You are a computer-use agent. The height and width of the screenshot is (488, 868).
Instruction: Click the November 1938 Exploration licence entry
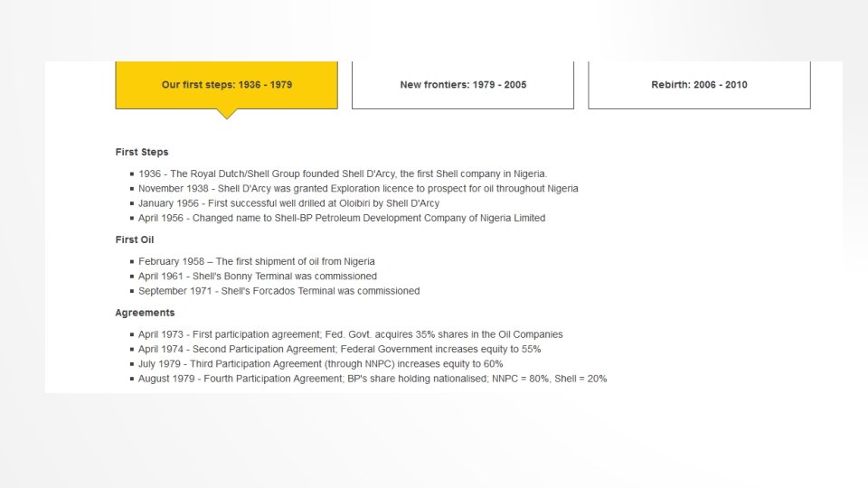click(358, 189)
